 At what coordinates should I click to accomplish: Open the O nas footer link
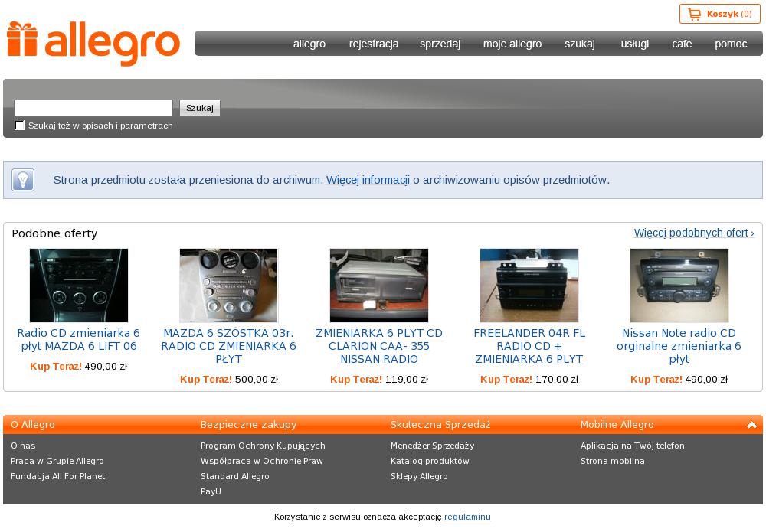(23, 446)
